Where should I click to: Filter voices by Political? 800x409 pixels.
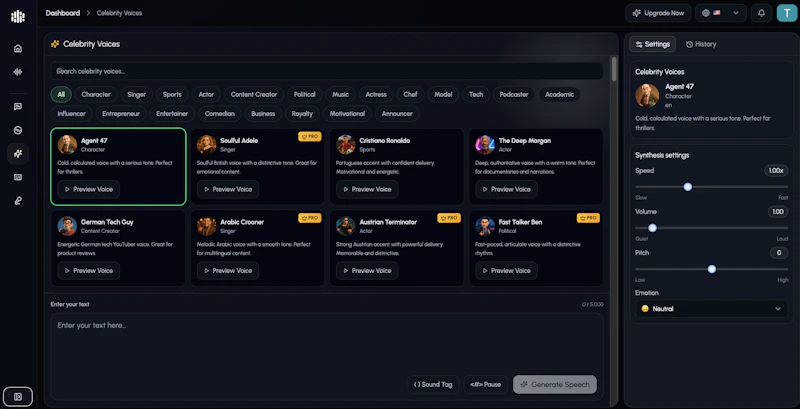tap(305, 94)
